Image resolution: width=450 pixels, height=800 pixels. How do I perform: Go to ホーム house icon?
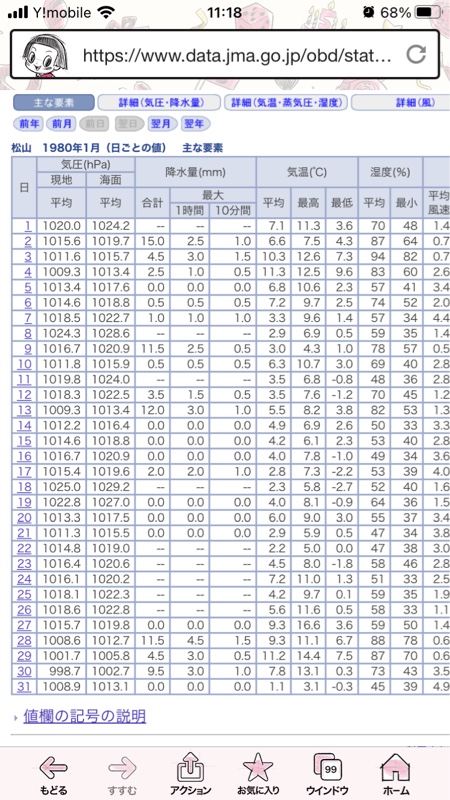396,767
